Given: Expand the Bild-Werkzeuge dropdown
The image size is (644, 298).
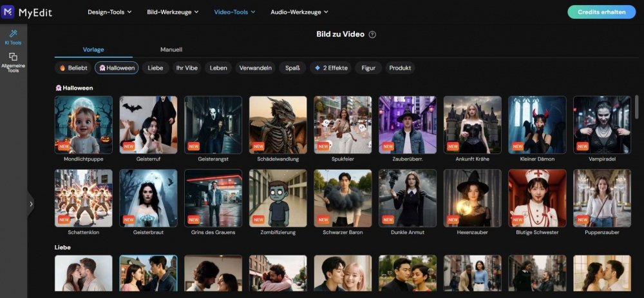Looking at the screenshot, I should (x=173, y=12).
